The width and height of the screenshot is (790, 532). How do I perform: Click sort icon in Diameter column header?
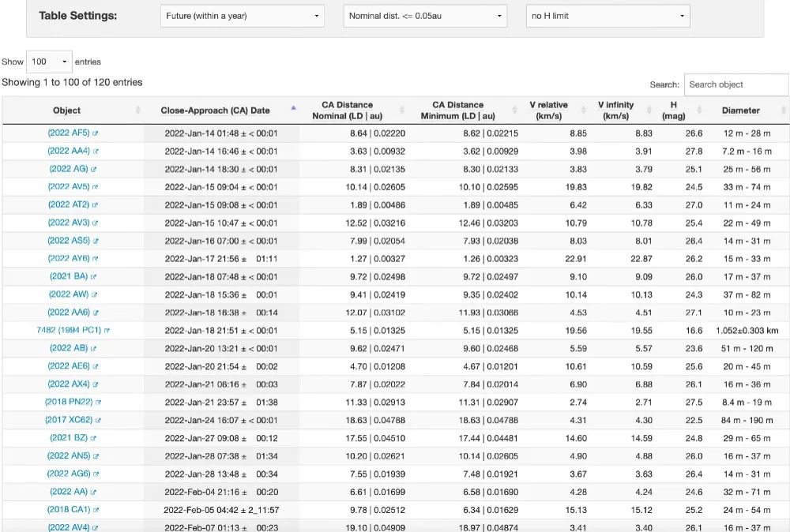tap(782, 111)
